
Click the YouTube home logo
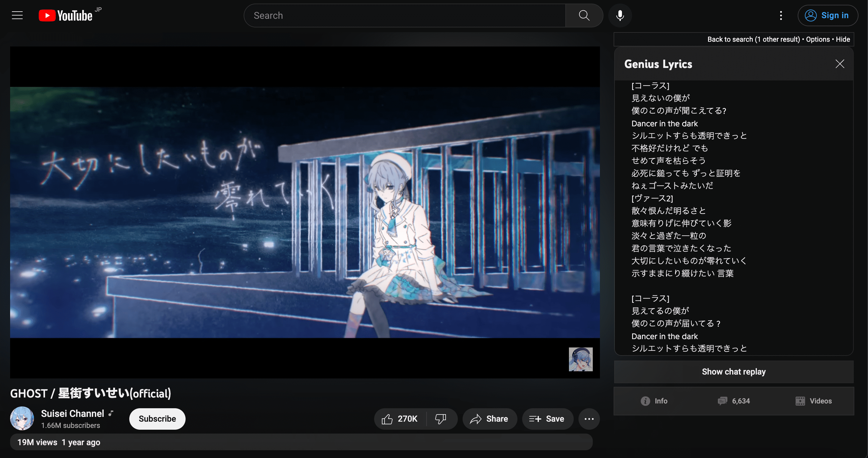coord(66,15)
